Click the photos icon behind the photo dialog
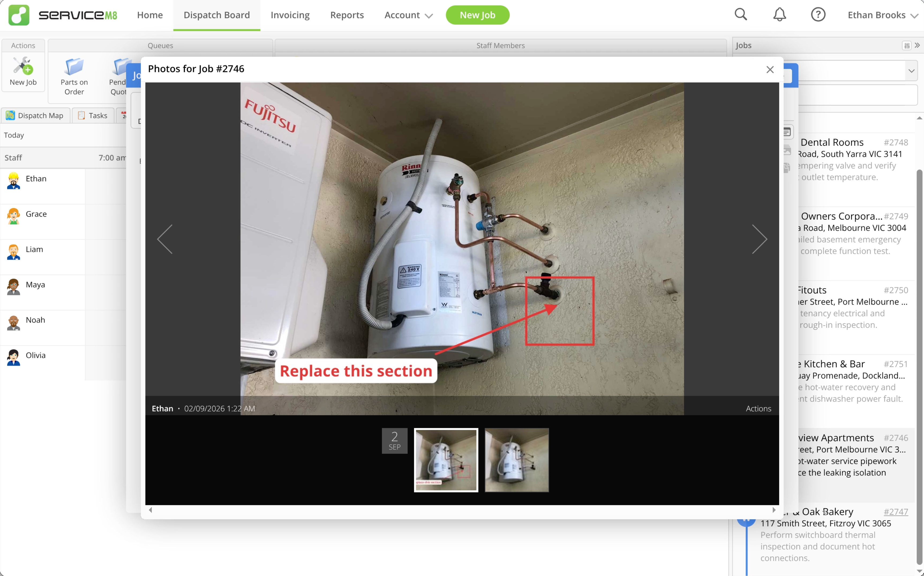The height and width of the screenshot is (576, 924). coord(787,150)
